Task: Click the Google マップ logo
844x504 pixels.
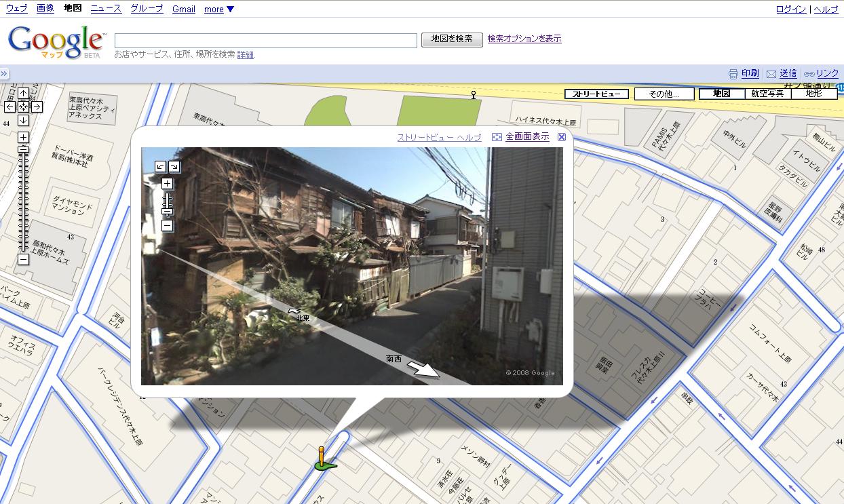Action: 56,42
